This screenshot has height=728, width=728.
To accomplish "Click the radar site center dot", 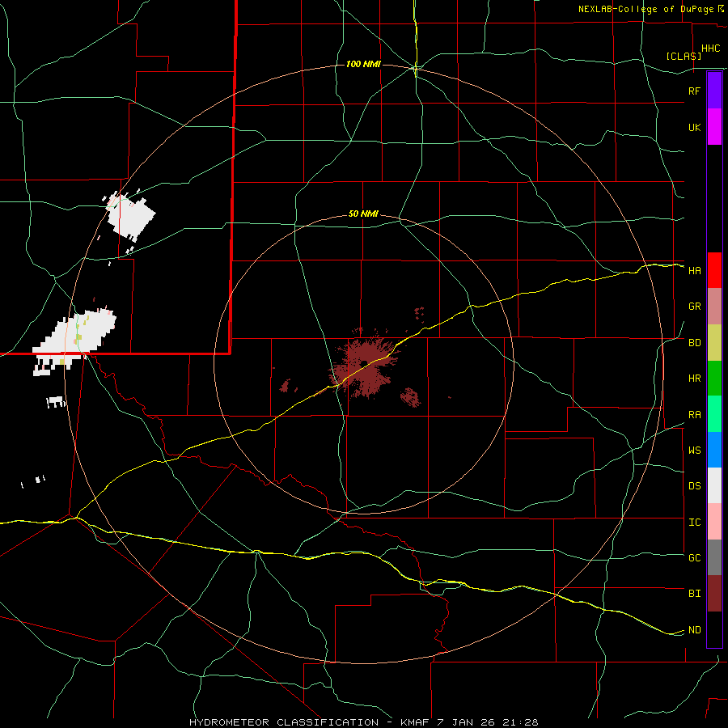I will [364, 363].
